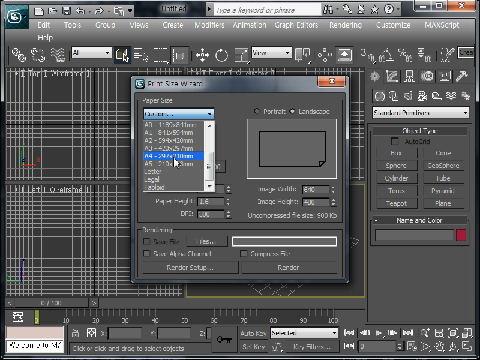Enable the Compress File checkbox
Image resolution: width=480 pixels, height=360 pixels.
[x=244, y=254]
